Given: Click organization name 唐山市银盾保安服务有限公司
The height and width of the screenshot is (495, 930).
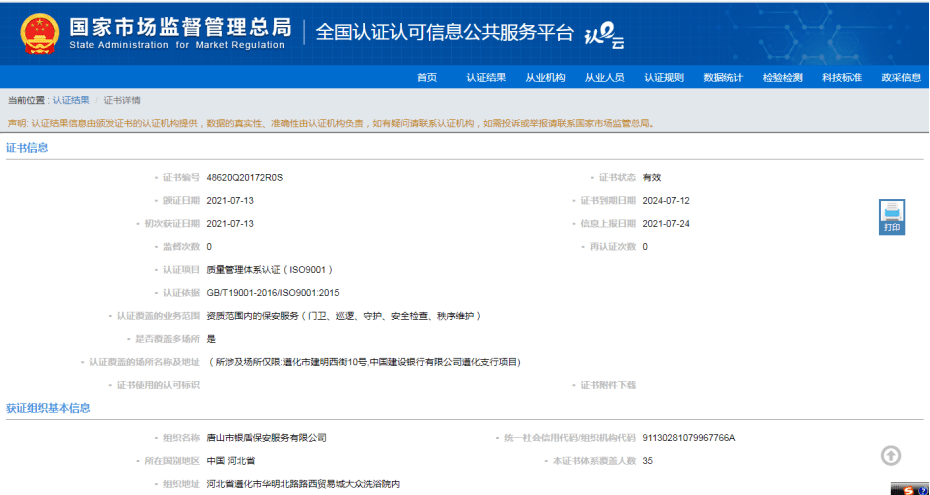Looking at the screenshot, I should (x=266, y=438).
